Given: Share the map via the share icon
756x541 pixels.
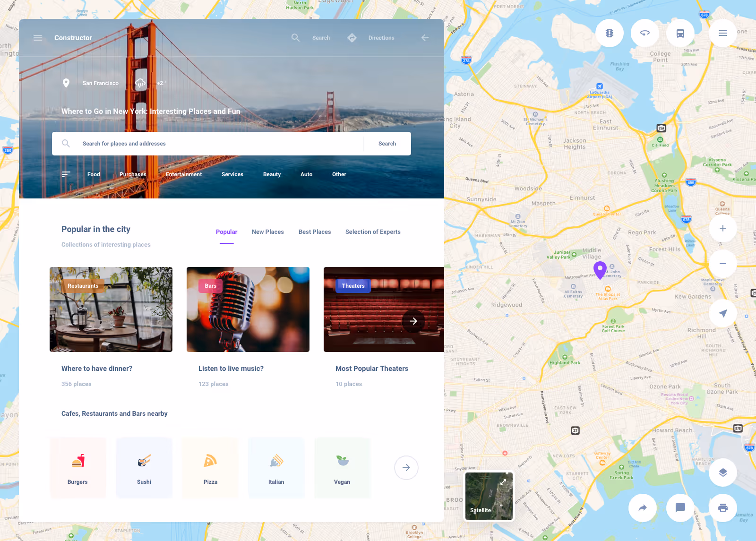Looking at the screenshot, I should 643,508.
